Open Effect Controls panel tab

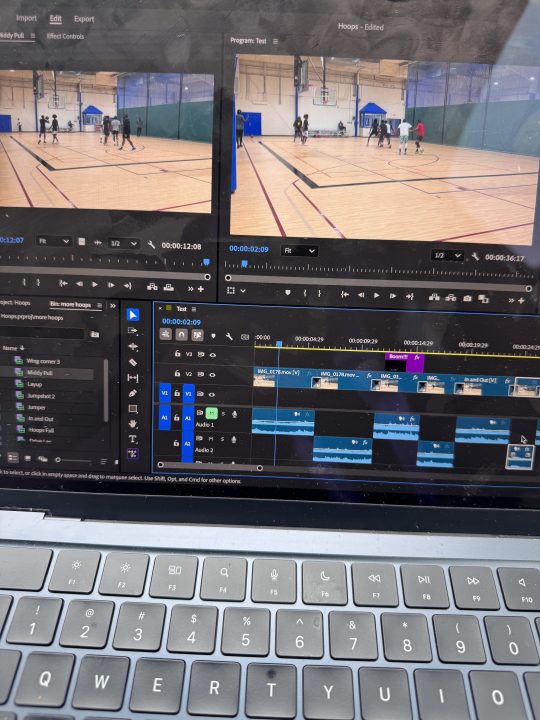coord(65,36)
